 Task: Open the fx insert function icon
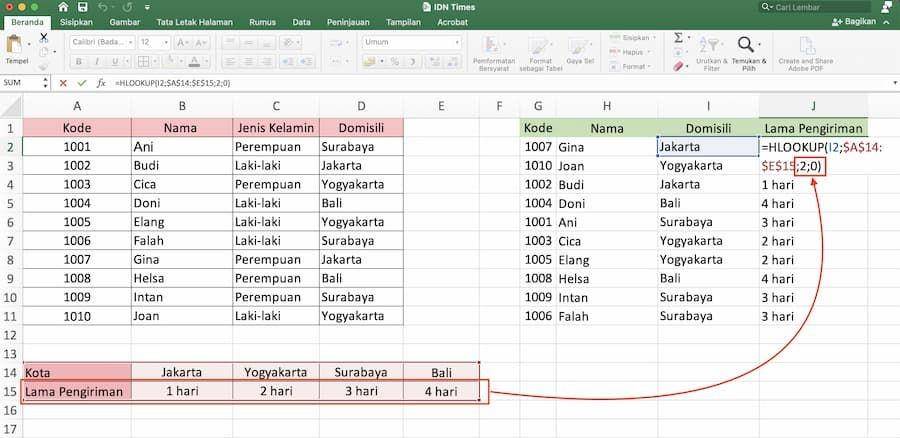pyautogui.click(x=102, y=83)
